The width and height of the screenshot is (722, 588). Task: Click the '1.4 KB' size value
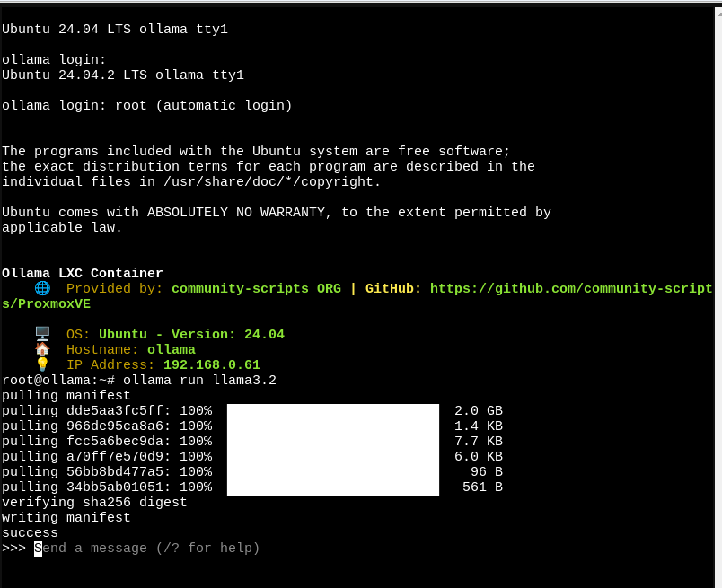pyautogui.click(x=479, y=426)
